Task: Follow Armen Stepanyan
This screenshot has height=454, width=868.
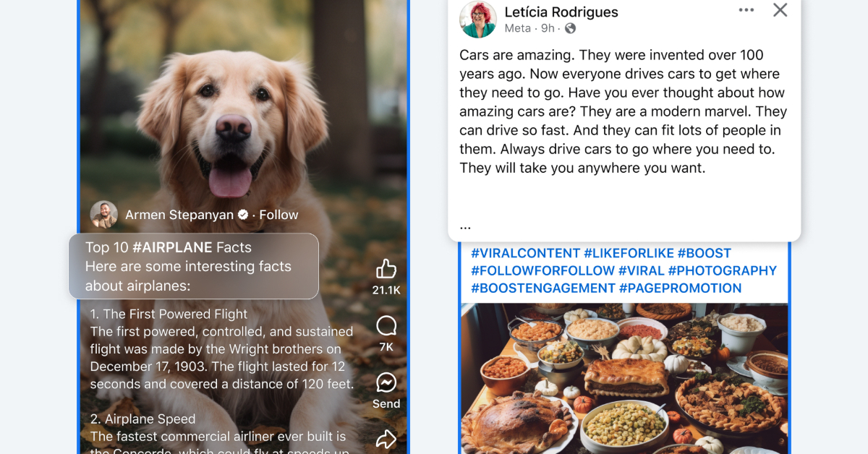Action: point(278,215)
